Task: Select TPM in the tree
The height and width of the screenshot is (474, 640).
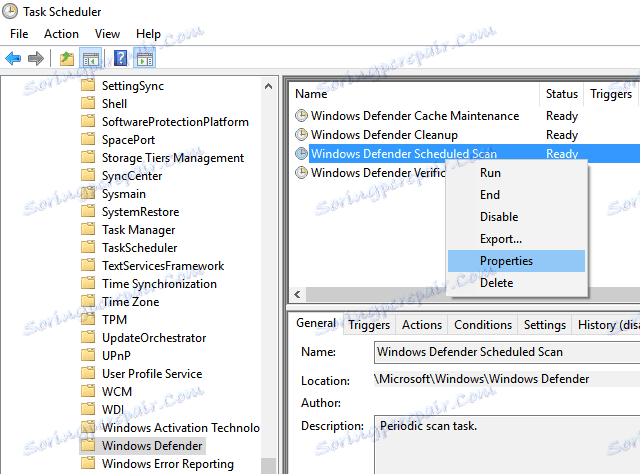Action: point(114,319)
